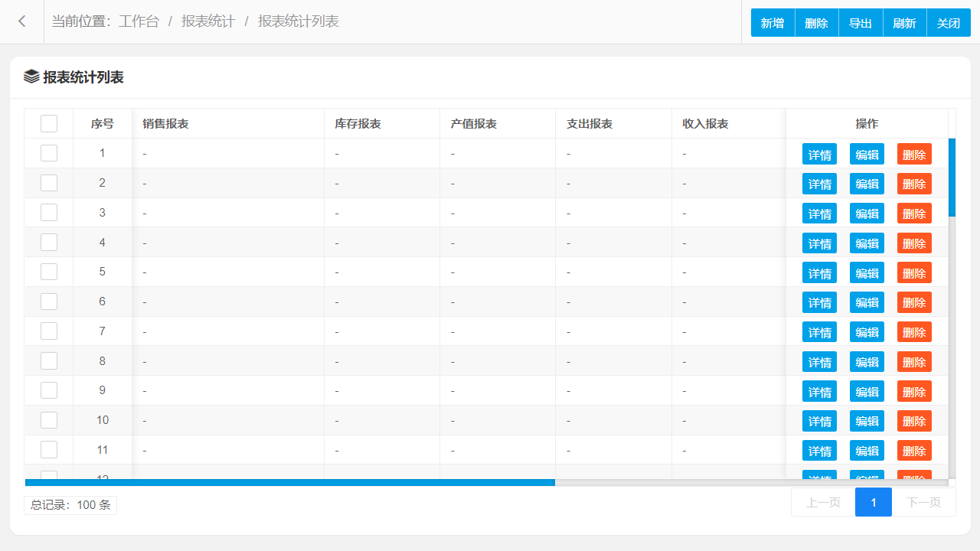Check the row 6 checkbox

tap(49, 302)
